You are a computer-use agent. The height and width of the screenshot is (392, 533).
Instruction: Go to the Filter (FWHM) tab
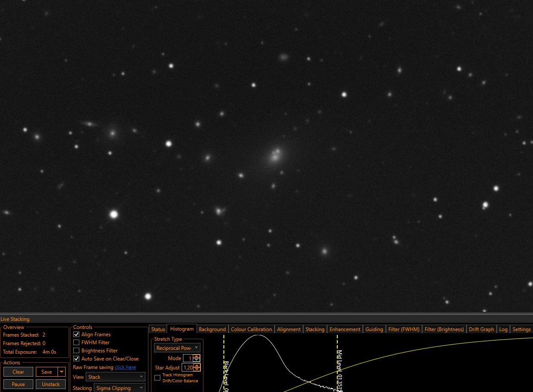click(x=404, y=329)
